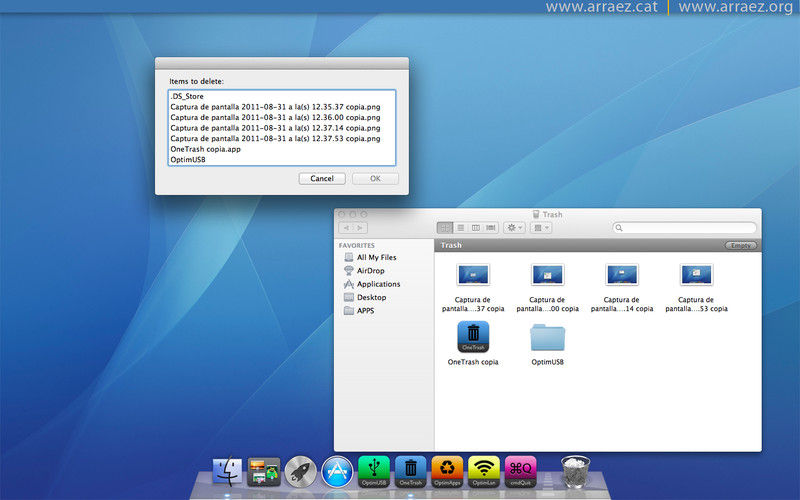The width and height of the screenshot is (800, 500).
Task: Click the Finder search field
Action: coord(685,228)
